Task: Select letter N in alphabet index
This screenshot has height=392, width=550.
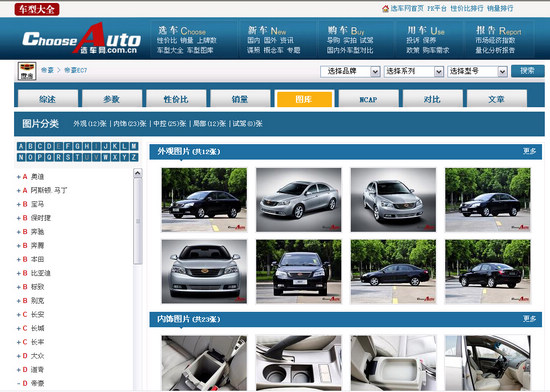Action: tap(21, 157)
